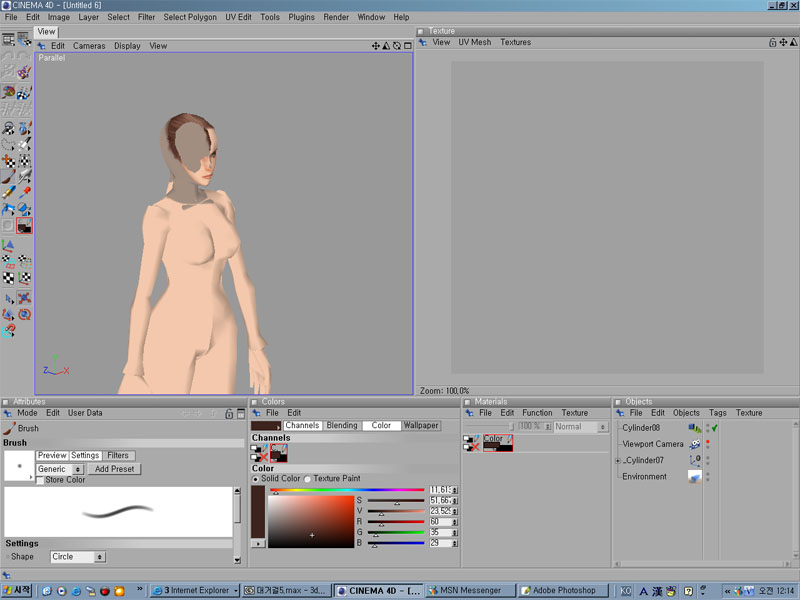
Task: Click the viewport move-camera icon
Action: pyautogui.click(x=376, y=46)
